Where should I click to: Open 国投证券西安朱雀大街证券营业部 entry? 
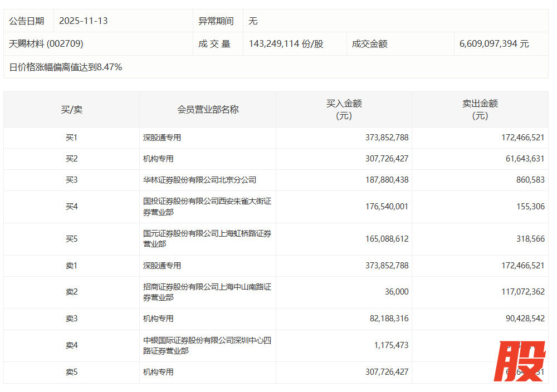point(207,206)
